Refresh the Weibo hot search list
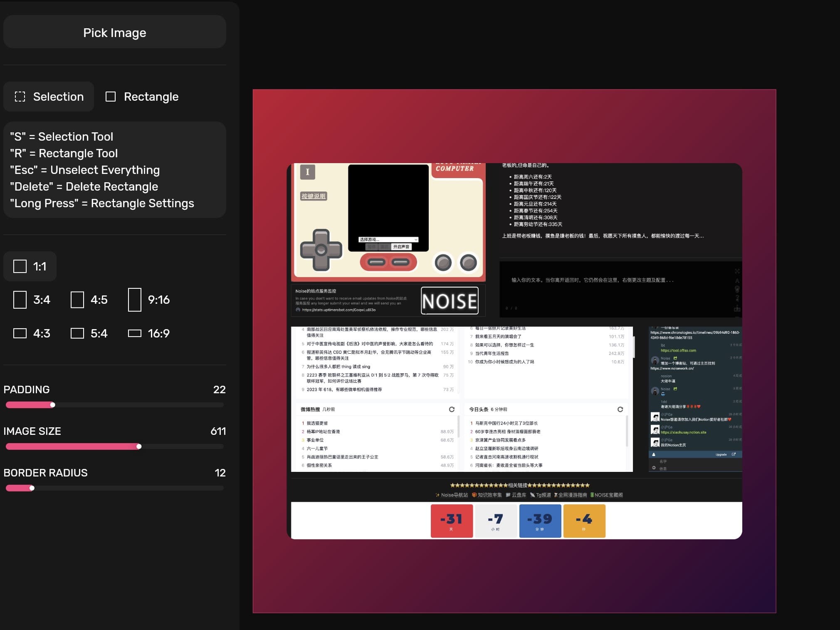The height and width of the screenshot is (630, 840). pos(452,409)
